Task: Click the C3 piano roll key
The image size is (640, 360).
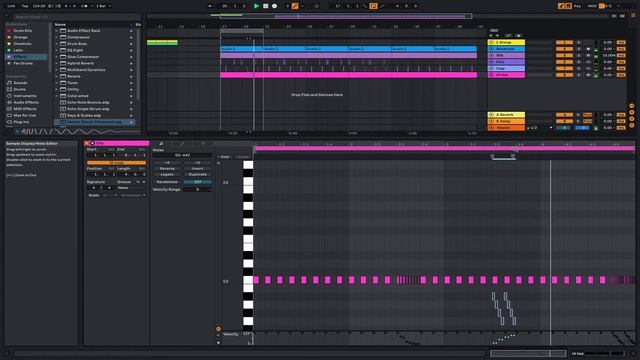Action: [248, 280]
